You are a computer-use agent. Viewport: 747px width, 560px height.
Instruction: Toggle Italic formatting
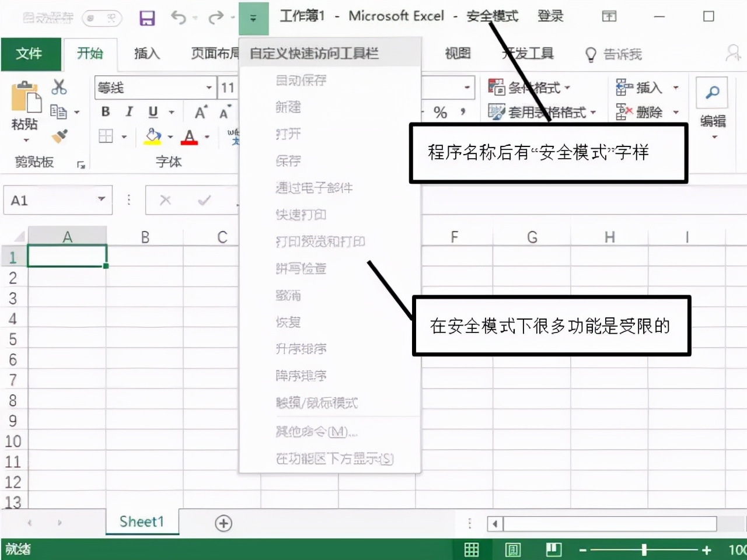pyautogui.click(x=129, y=112)
